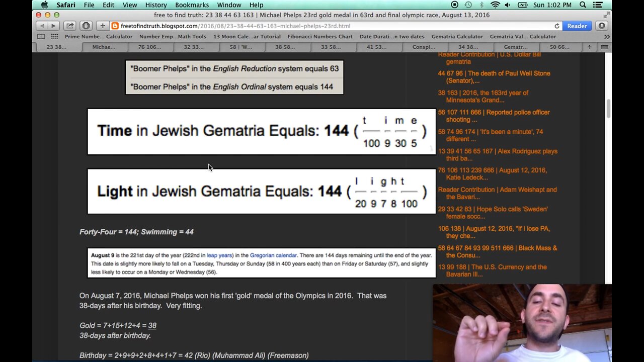Open the History menu
644x362 pixels.
(156, 5)
